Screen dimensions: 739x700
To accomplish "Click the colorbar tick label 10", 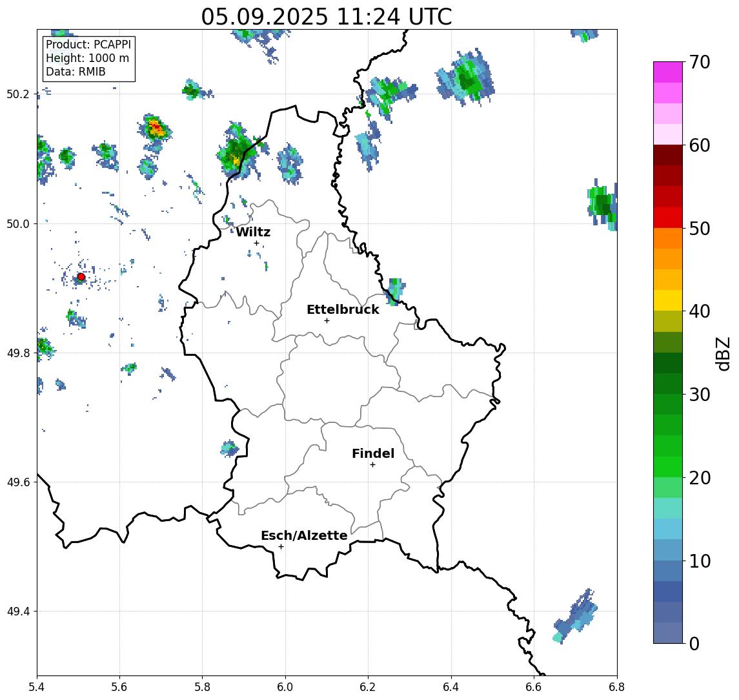I will pyautogui.click(x=700, y=561).
